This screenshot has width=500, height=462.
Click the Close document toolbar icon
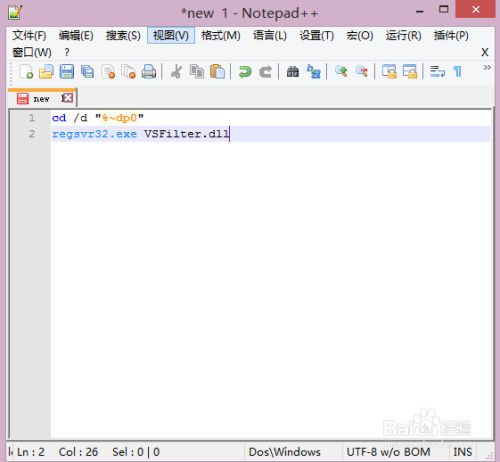tap(108, 72)
